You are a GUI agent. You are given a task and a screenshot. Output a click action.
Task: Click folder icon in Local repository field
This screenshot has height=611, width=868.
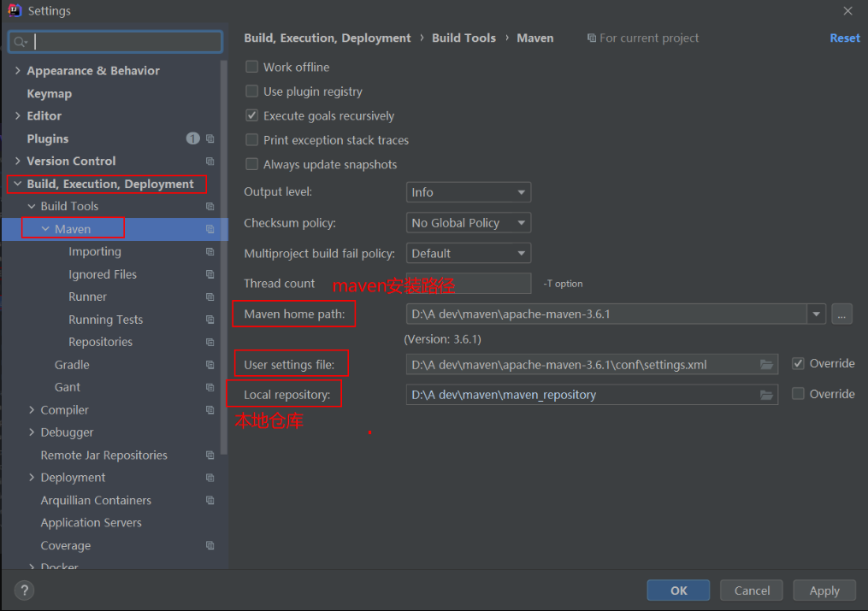[x=766, y=395]
